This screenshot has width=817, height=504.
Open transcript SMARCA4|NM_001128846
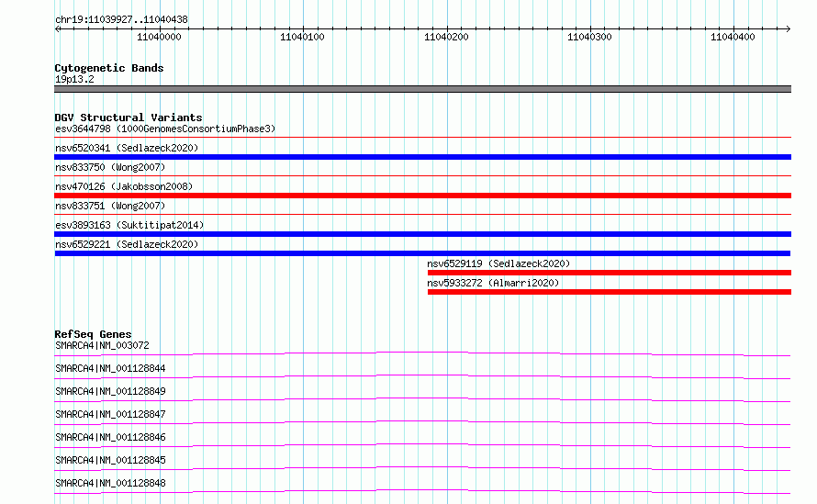click(x=110, y=437)
